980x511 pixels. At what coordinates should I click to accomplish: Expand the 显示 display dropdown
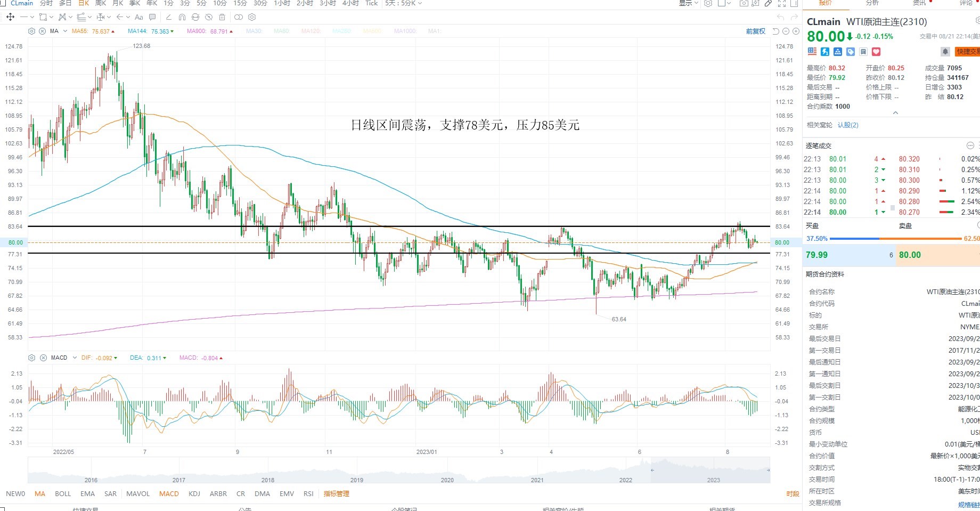point(688,3)
